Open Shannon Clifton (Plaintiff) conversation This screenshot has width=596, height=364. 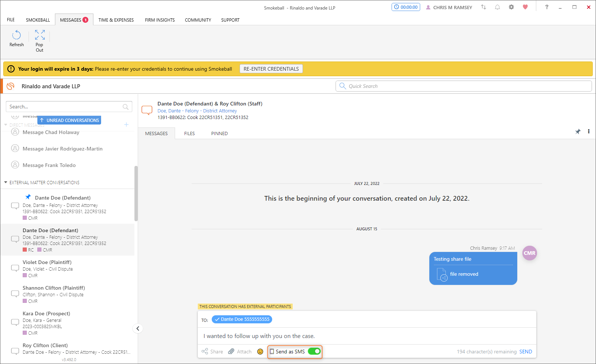pos(67,294)
